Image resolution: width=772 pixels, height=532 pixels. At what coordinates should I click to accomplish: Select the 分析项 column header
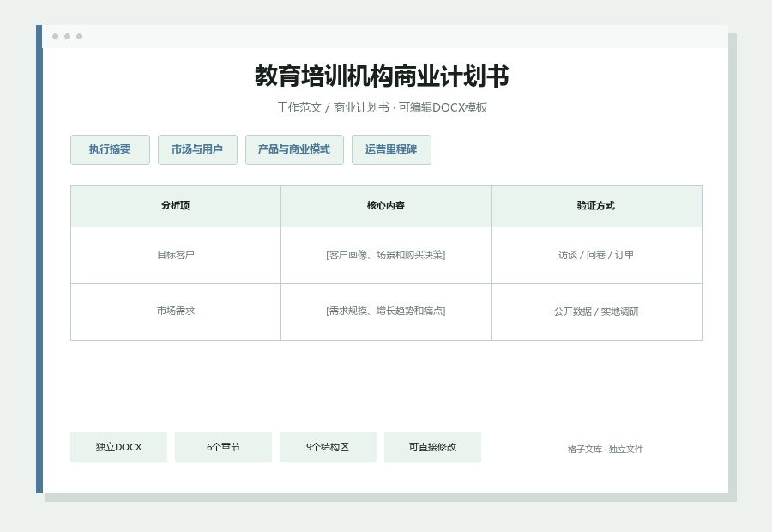coord(176,206)
